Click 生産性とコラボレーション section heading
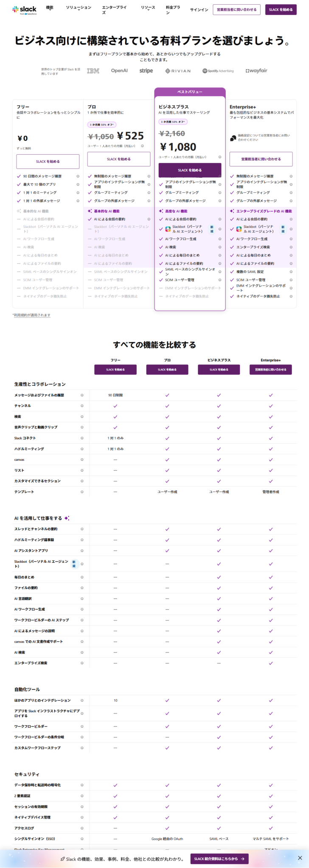Viewport: 309px width, 868px height. coord(40,384)
